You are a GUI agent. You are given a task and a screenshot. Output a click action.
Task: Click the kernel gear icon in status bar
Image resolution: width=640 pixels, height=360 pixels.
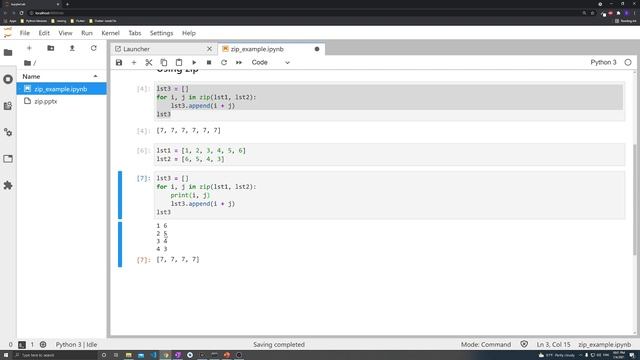[43, 344]
